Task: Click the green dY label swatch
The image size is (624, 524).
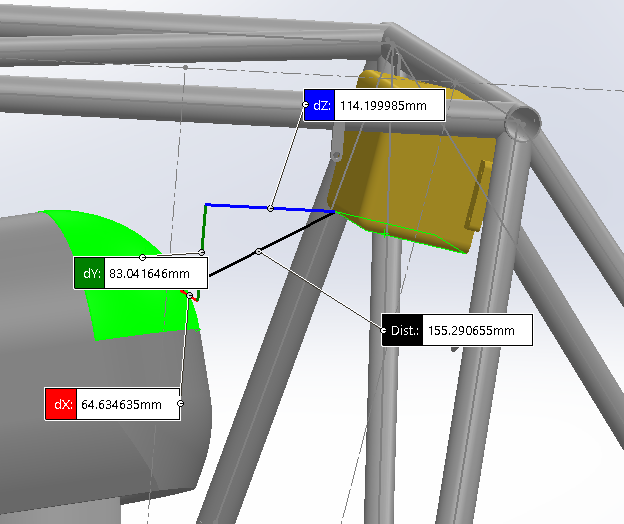Action: [x=89, y=272]
